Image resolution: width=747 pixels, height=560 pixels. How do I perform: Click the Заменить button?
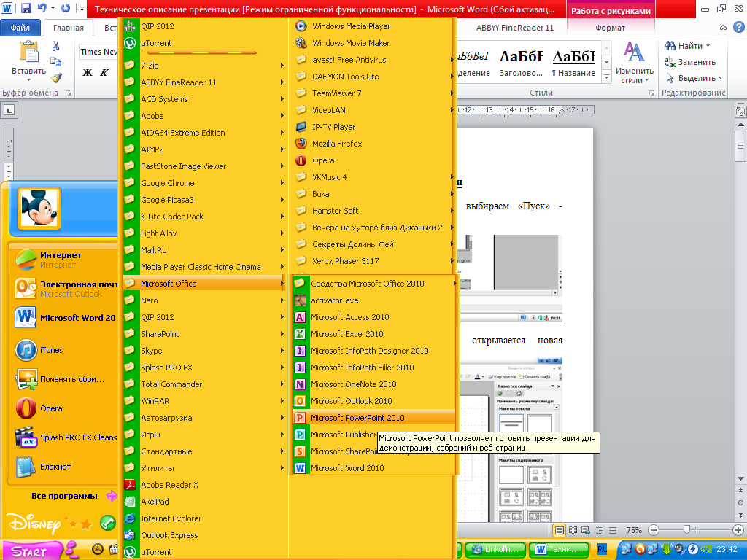(690, 62)
